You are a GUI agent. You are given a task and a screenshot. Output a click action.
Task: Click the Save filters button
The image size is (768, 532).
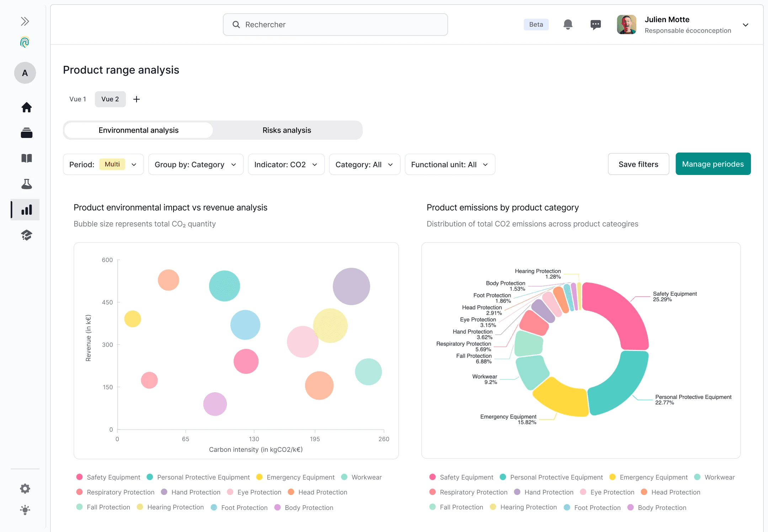638,164
